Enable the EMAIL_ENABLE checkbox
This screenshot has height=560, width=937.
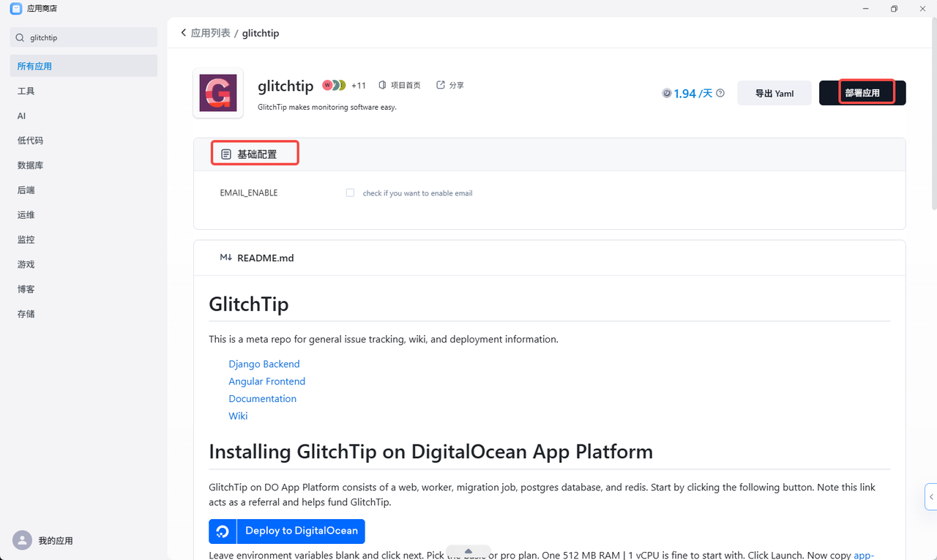click(x=350, y=193)
